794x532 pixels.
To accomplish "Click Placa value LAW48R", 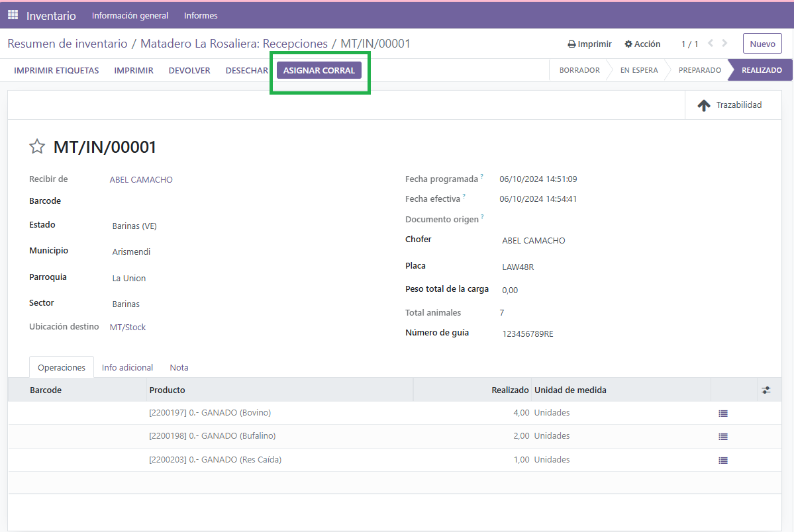I will click(517, 267).
